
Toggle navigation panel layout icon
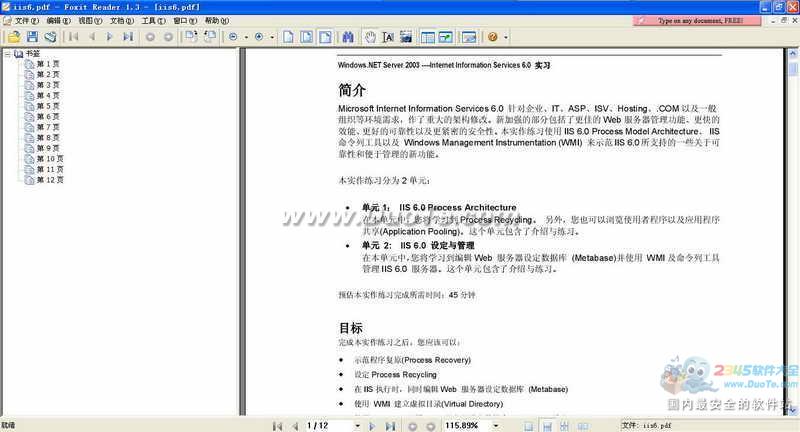point(428,37)
